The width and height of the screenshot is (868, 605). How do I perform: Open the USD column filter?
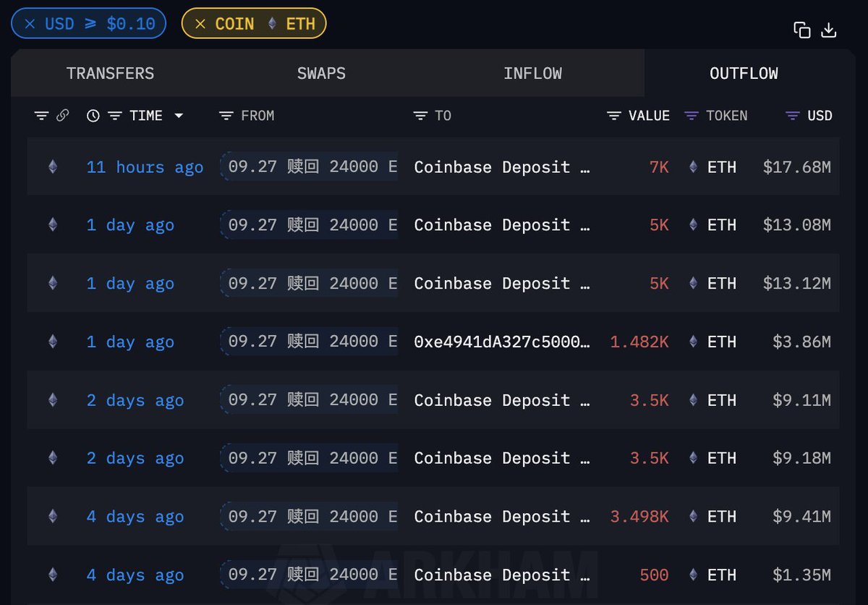click(x=793, y=116)
